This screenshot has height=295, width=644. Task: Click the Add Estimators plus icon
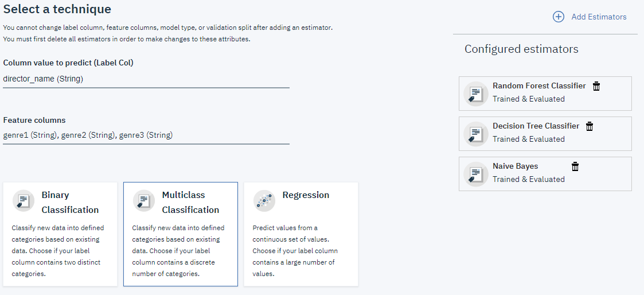pyautogui.click(x=558, y=17)
